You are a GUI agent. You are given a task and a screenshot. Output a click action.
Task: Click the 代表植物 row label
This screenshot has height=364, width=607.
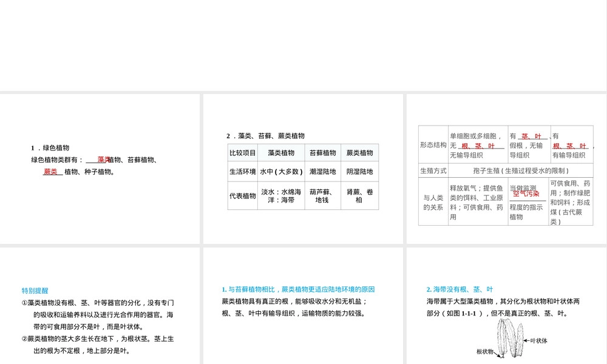[243, 196]
